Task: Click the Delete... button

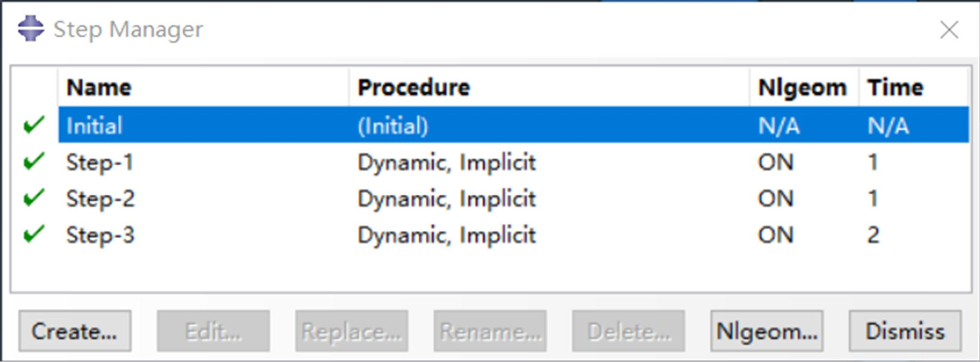Action: pyautogui.click(x=628, y=331)
